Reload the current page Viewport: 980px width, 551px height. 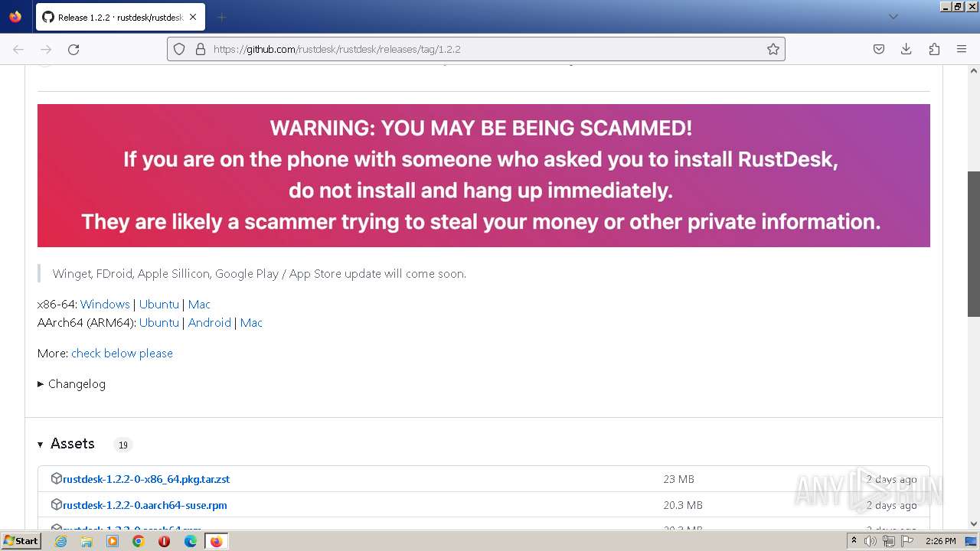pyautogui.click(x=73, y=49)
